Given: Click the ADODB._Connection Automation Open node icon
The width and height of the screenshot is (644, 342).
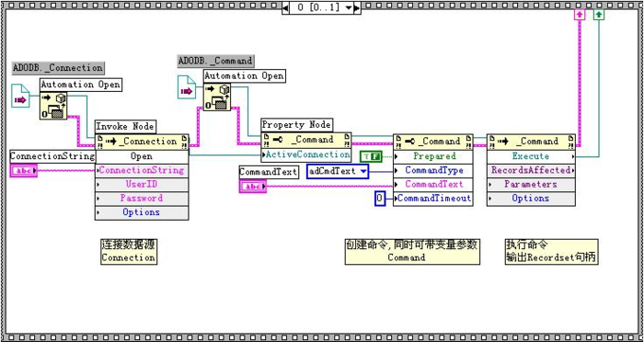Looking at the screenshot, I should (53, 106).
